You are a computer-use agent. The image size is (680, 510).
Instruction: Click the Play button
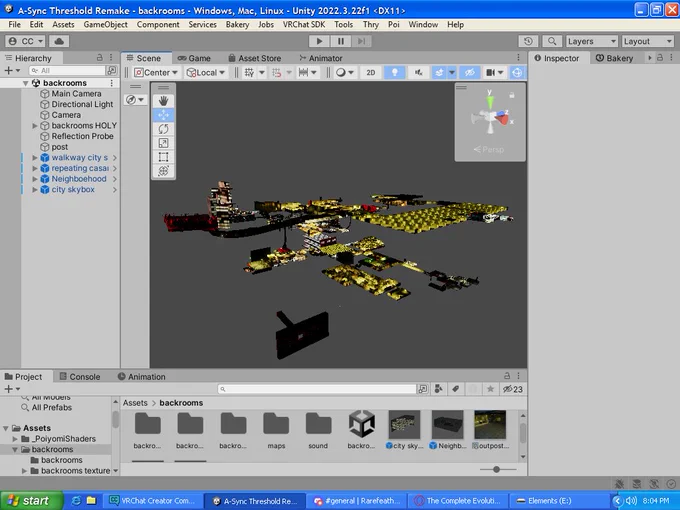[319, 41]
